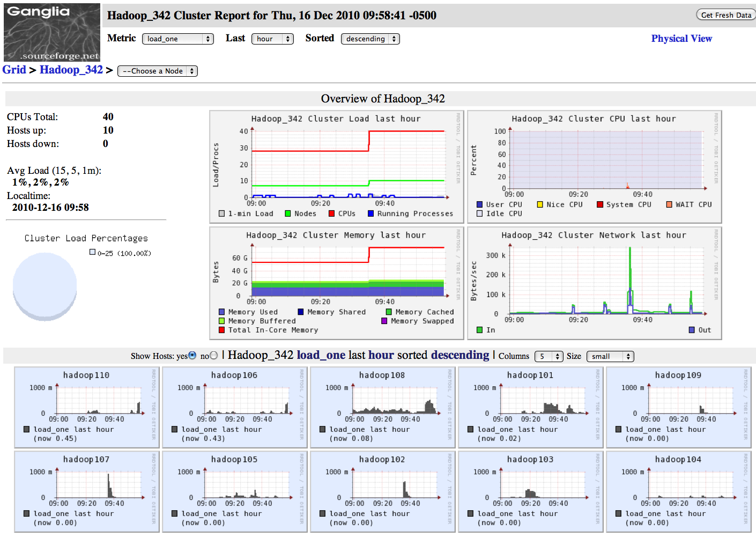Click the Overview of Hadoop_342 heading
The width and height of the screenshot is (756, 537).
point(383,99)
